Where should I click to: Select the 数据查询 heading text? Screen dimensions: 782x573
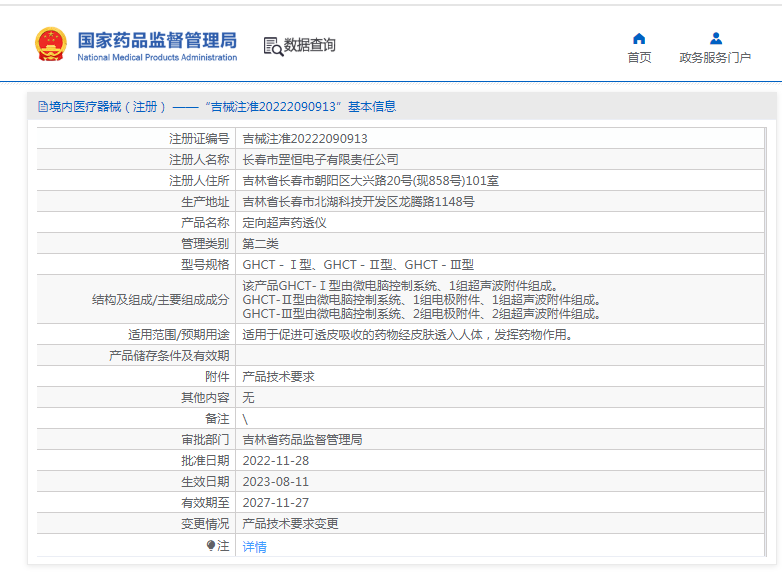pos(310,45)
